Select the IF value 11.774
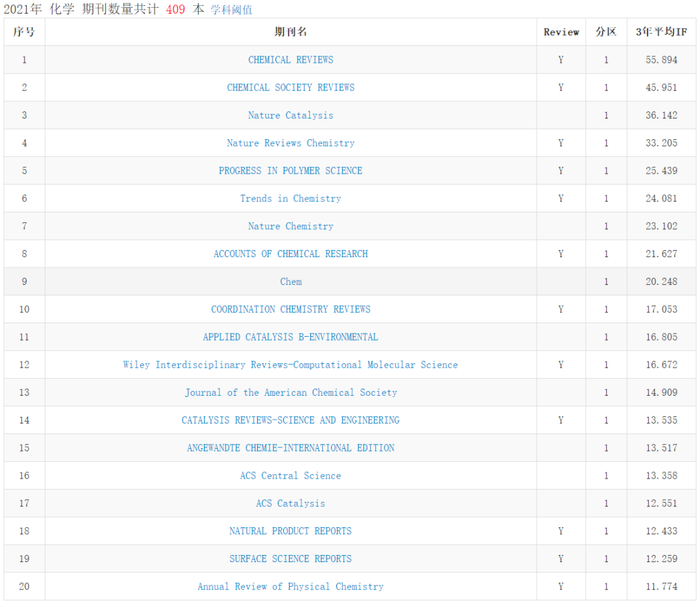This screenshot has height=601, width=700. pos(662,586)
